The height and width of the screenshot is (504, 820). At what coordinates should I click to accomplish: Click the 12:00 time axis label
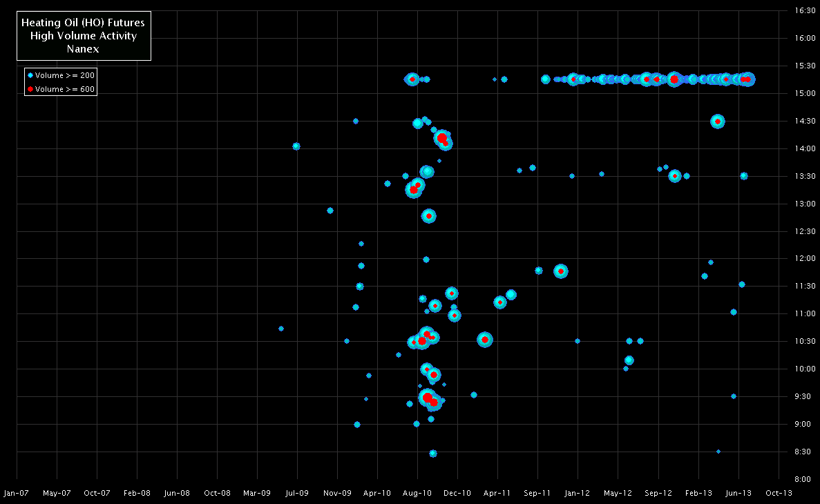click(805, 258)
